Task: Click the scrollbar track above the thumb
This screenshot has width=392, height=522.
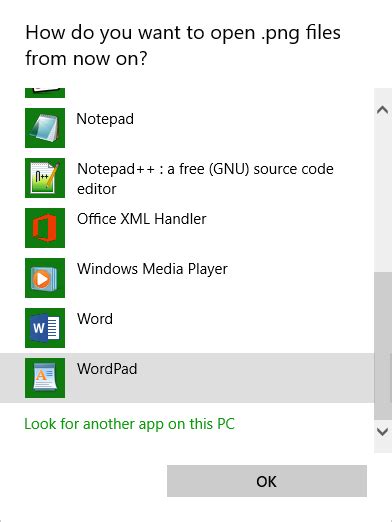Action: coord(383,195)
